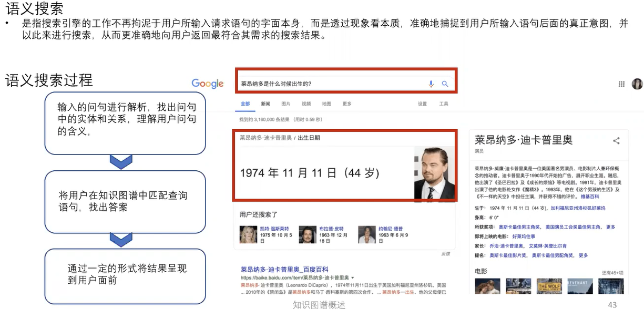
Task: Open the 美国演员工会奖最佳男主角 link
Action: 573,227
